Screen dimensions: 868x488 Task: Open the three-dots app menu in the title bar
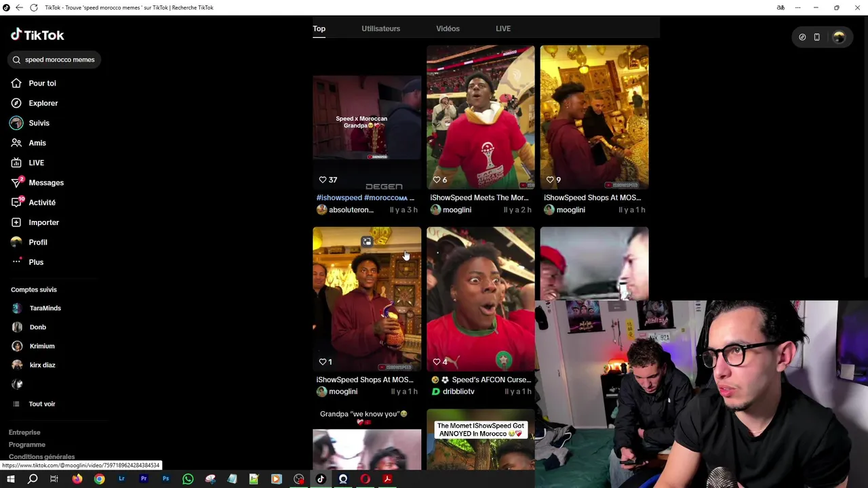click(x=797, y=7)
